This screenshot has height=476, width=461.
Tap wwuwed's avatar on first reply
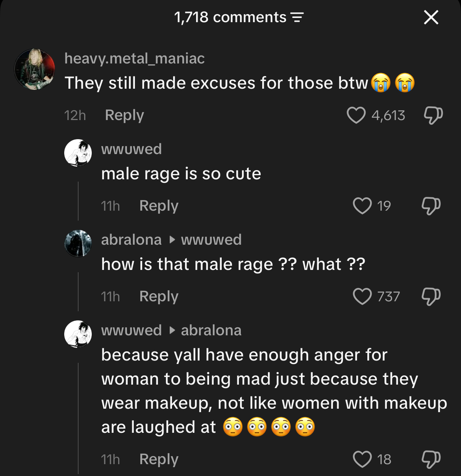click(x=78, y=153)
